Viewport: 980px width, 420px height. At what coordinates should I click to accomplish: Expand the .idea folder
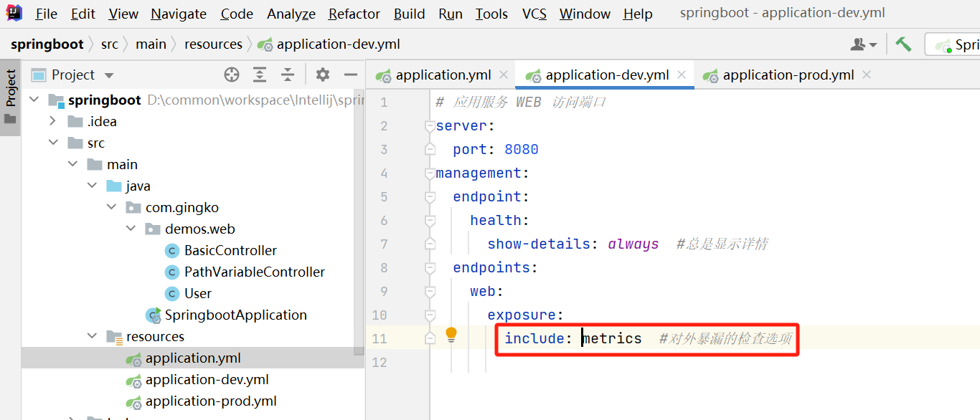[53, 121]
